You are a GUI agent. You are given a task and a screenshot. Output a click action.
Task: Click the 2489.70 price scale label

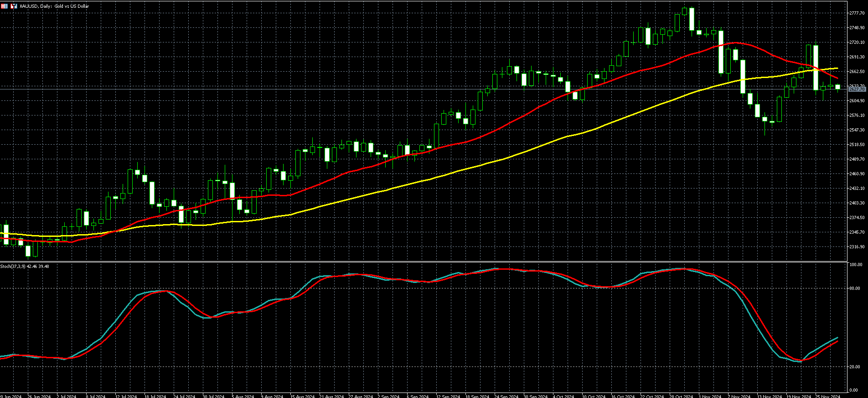(x=857, y=159)
